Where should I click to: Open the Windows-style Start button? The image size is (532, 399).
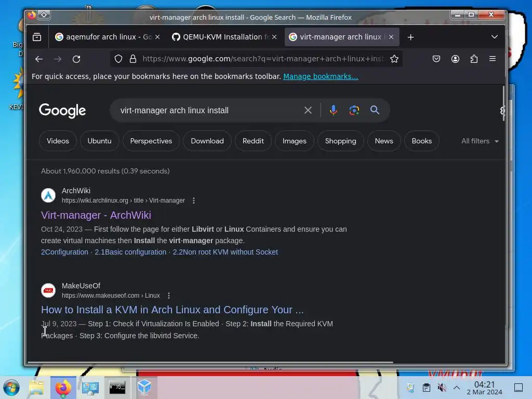pos(11,388)
